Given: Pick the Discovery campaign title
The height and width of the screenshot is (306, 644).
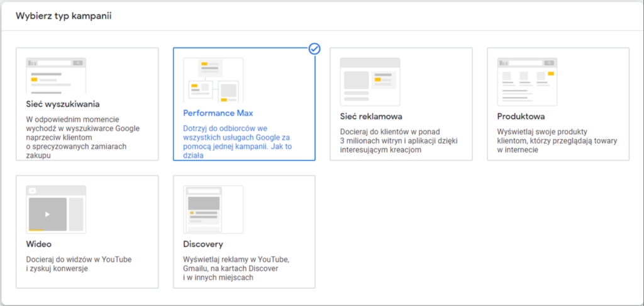Looking at the screenshot, I should [203, 244].
